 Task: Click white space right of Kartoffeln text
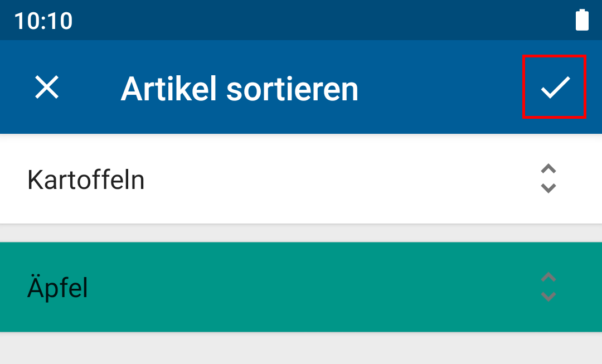pos(338,178)
